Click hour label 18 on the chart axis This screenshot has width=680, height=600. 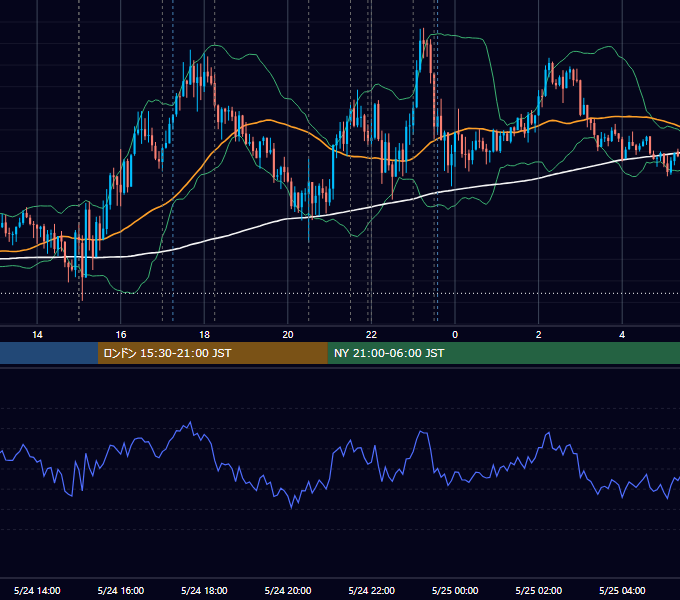(x=204, y=335)
